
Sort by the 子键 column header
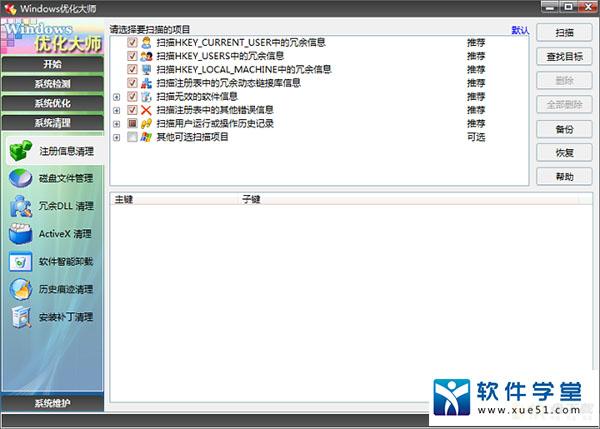tap(408, 199)
